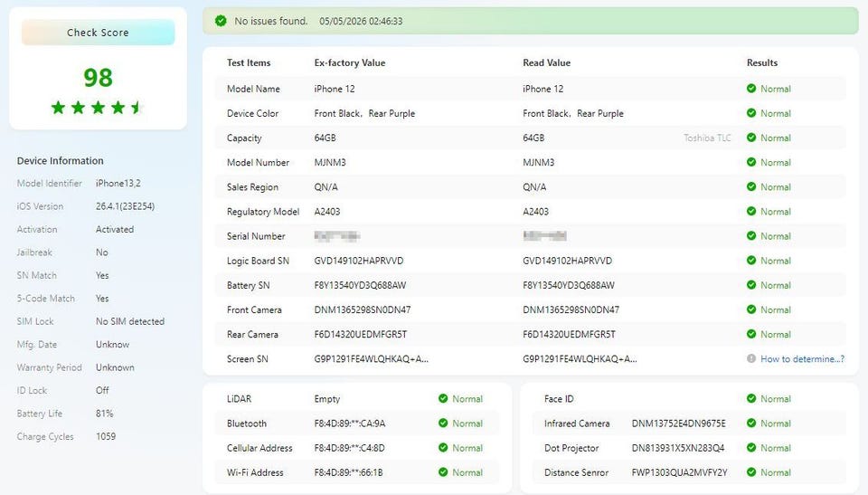Viewport: 868px width, 495px height.
Task: Click the Check Score button
Action: point(98,33)
